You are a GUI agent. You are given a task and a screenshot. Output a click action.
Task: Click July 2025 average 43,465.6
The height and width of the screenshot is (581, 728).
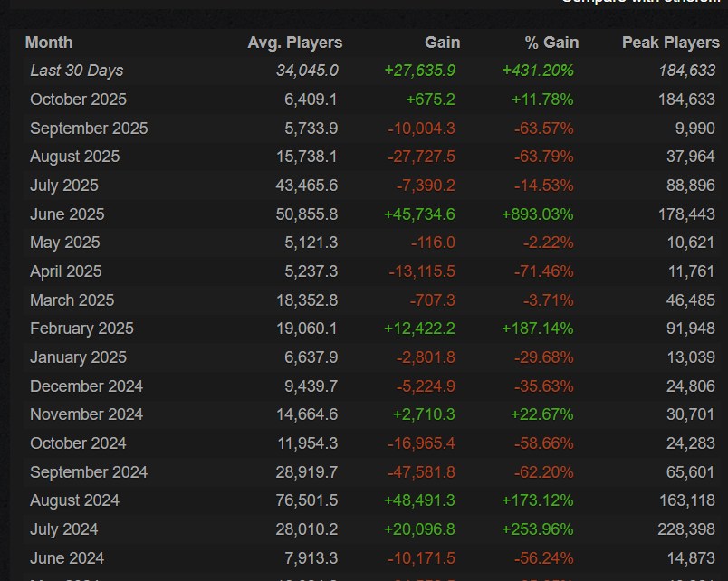coord(306,186)
